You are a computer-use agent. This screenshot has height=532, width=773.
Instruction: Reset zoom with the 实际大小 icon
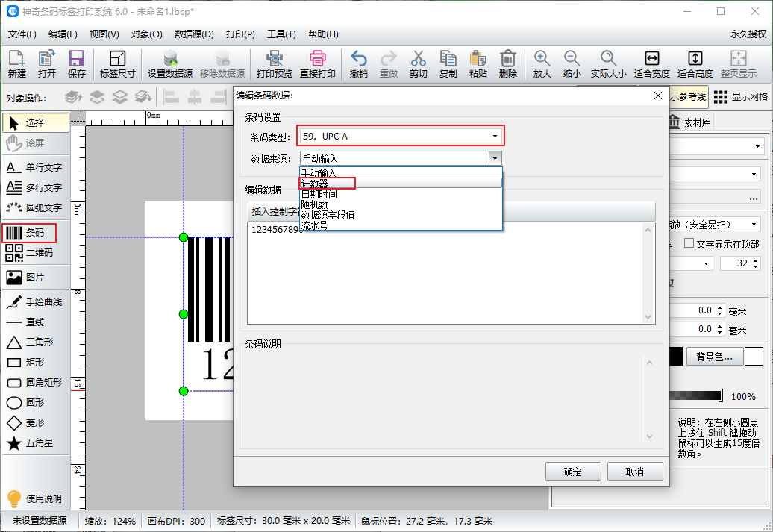pos(608,64)
